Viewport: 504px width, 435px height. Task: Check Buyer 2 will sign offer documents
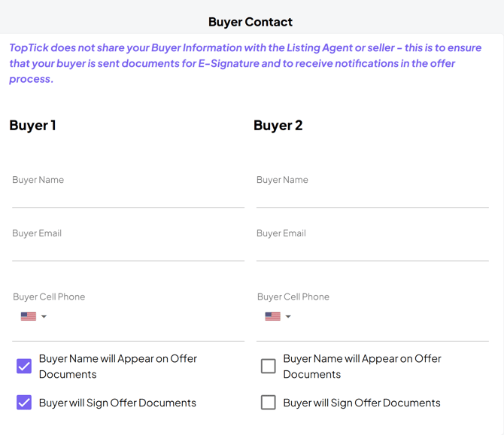268,403
